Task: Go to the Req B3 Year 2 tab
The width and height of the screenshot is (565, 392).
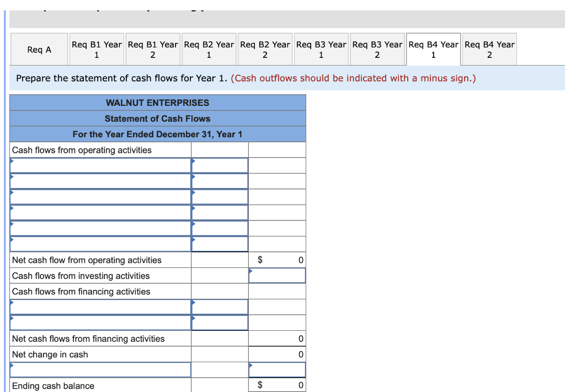Action: coord(377,49)
